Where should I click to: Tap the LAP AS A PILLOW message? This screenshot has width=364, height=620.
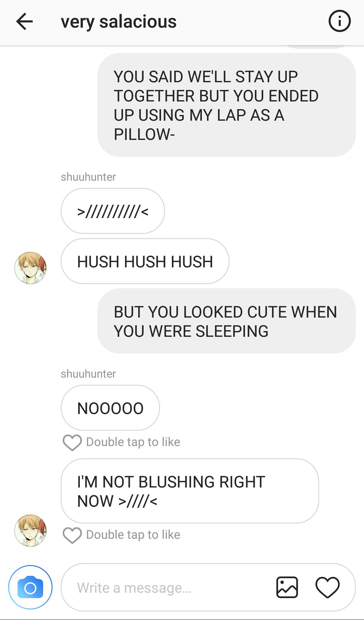pos(226,105)
